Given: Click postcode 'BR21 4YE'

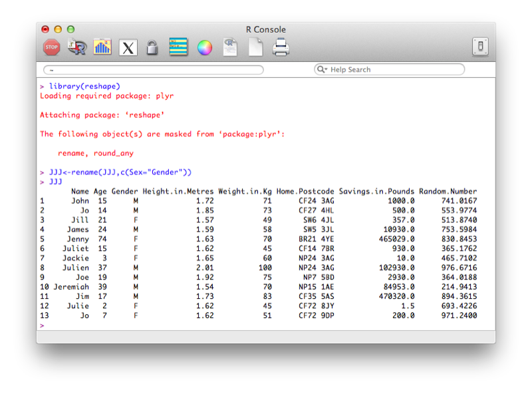Looking at the screenshot, I should pyautogui.click(x=317, y=239).
